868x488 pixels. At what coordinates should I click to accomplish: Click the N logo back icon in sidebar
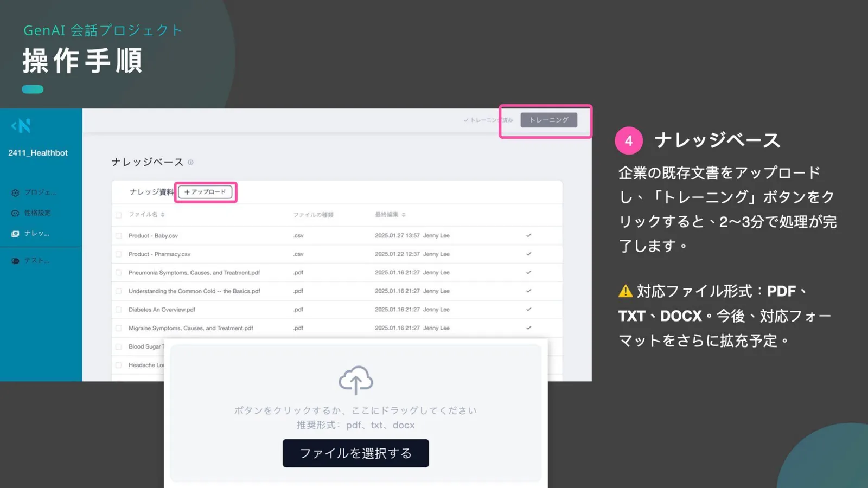21,126
